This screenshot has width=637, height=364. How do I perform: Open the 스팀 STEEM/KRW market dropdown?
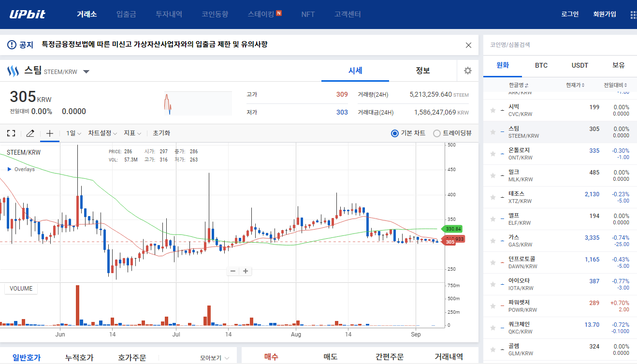86,72
